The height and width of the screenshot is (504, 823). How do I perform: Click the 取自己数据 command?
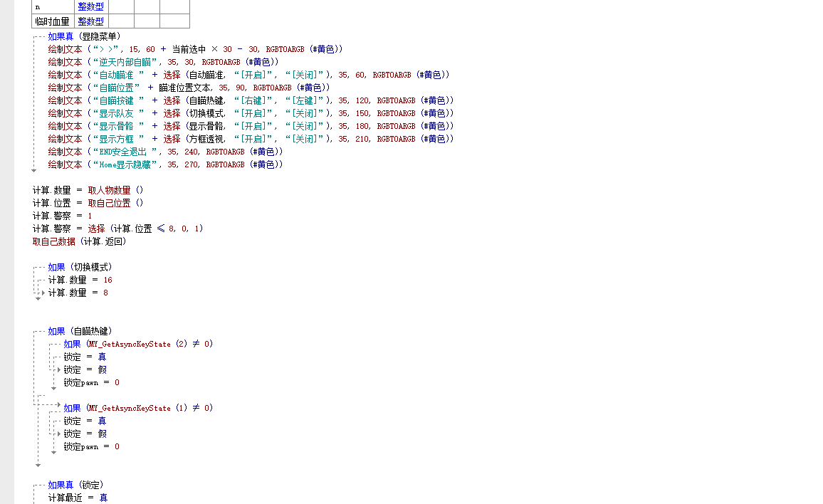54,241
